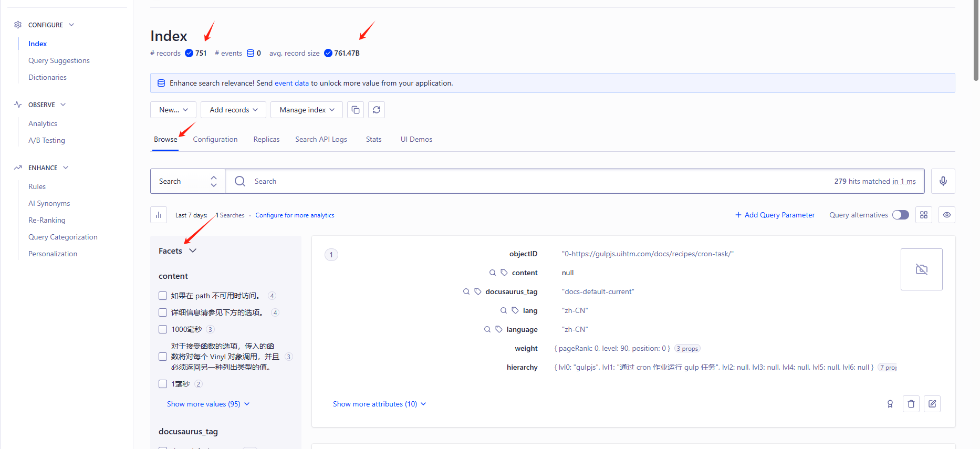Click the no-image placeholder thumbnail
The width and height of the screenshot is (980, 449).
922,269
